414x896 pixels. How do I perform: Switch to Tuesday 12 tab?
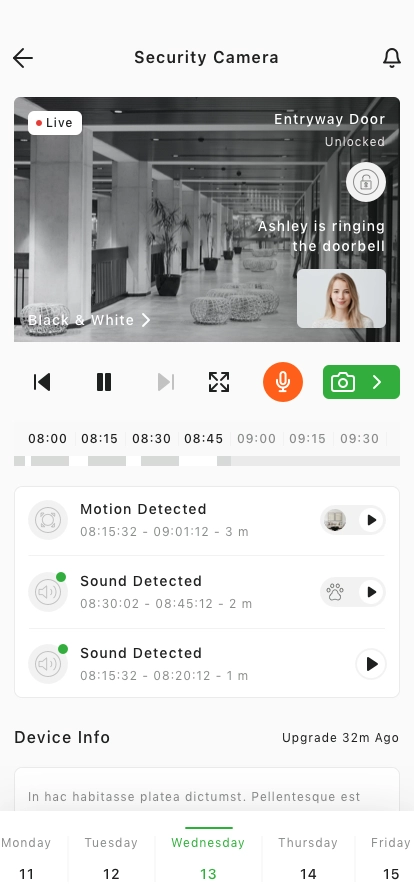coord(111,857)
